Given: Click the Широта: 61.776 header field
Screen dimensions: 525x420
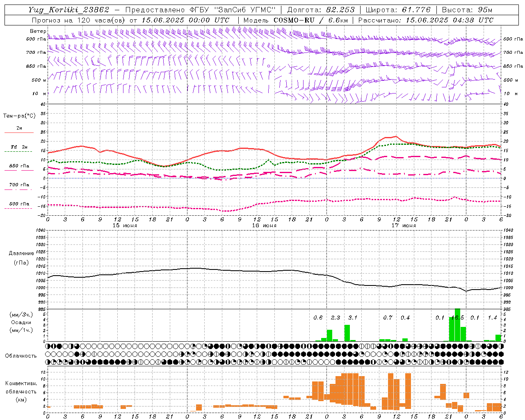Looking at the screenshot, I should pyautogui.click(x=398, y=10).
